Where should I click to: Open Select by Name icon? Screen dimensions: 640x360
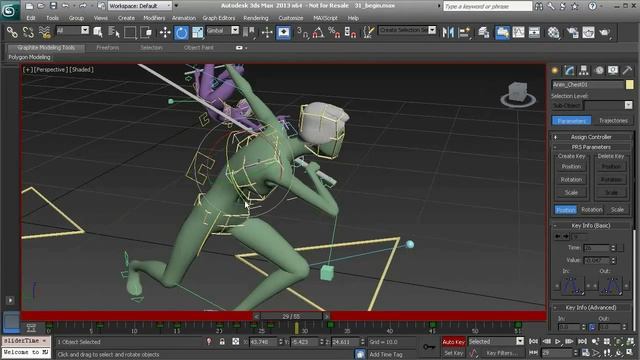[x=114, y=32]
